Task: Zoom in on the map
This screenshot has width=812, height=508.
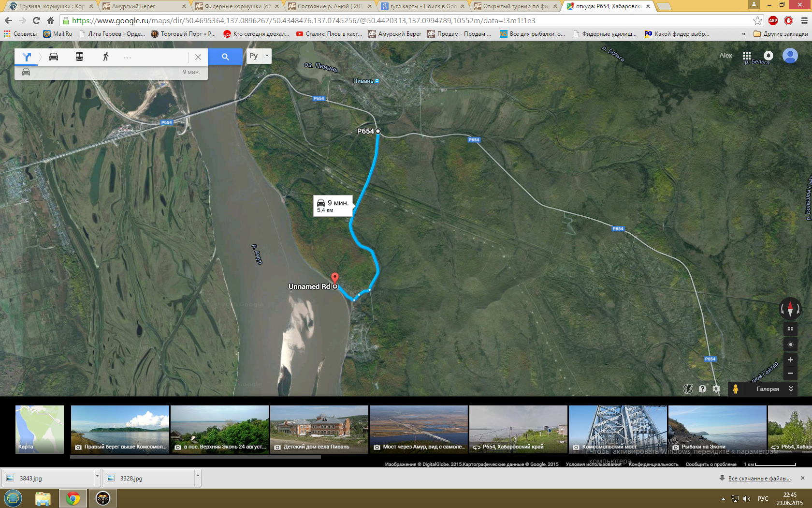Action: tap(790, 359)
